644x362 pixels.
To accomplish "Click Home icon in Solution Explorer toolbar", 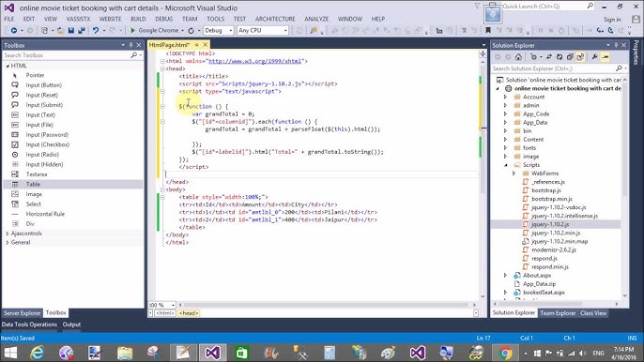I will (519, 57).
